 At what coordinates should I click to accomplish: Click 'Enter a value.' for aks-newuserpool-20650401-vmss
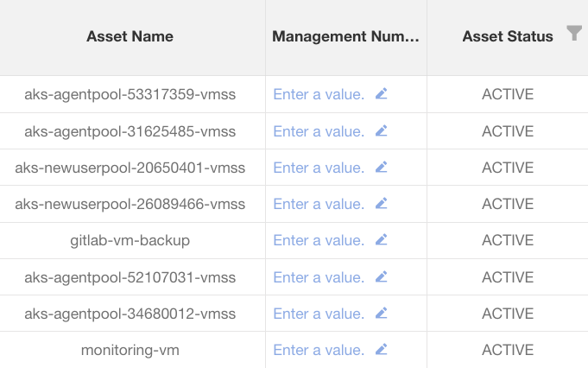pyautogui.click(x=319, y=168)
